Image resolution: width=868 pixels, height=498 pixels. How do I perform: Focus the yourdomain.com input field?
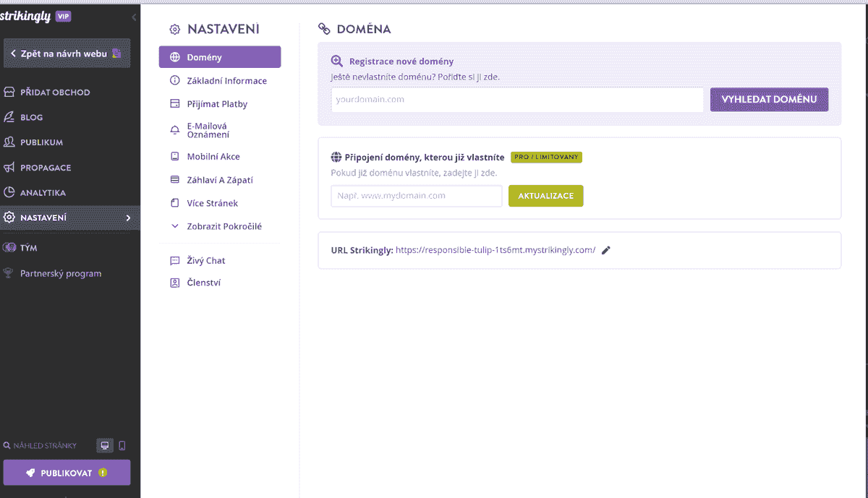coord(517,100)
